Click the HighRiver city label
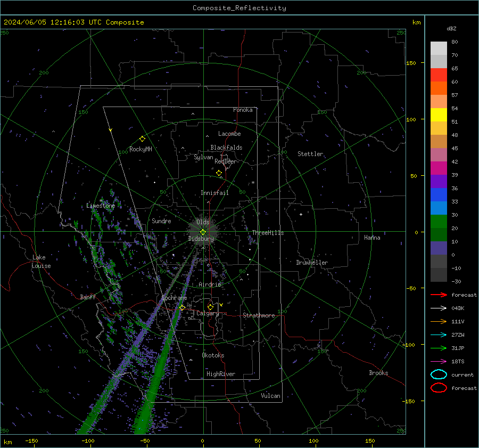Image resolution: width=479 pixels, height=448 pixels. [x=221, y=374]
